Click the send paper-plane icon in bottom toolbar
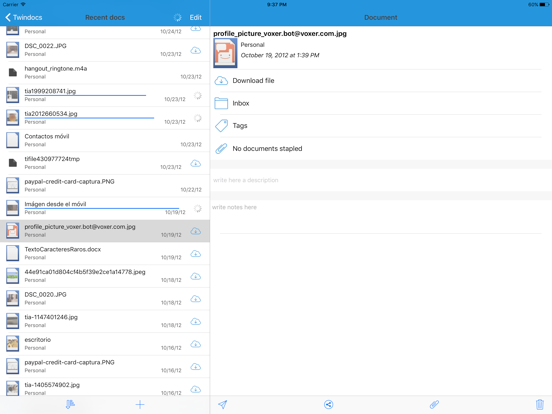 (222, 404)
